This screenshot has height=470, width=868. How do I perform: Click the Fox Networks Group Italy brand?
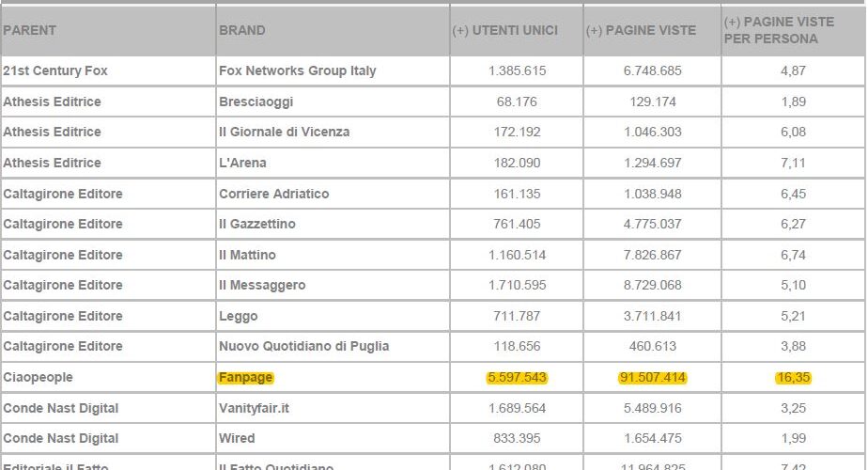pyautogui.click(x=297, y=70)
